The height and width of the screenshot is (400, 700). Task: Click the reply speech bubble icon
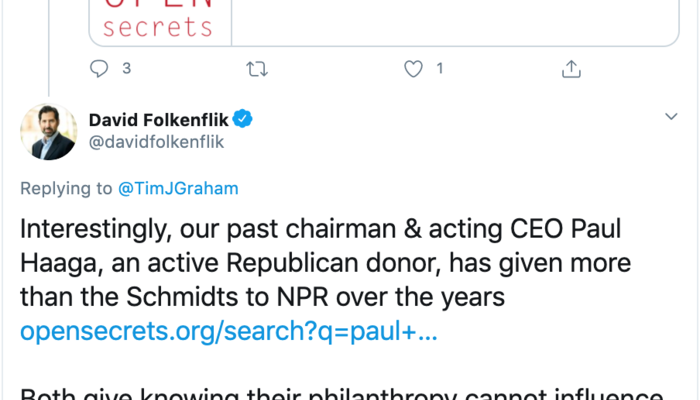pyautogui.click(x=99, y=69)
